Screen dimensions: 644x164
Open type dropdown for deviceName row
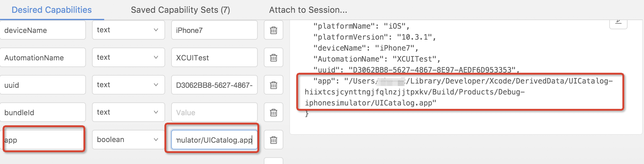[128, 30]
